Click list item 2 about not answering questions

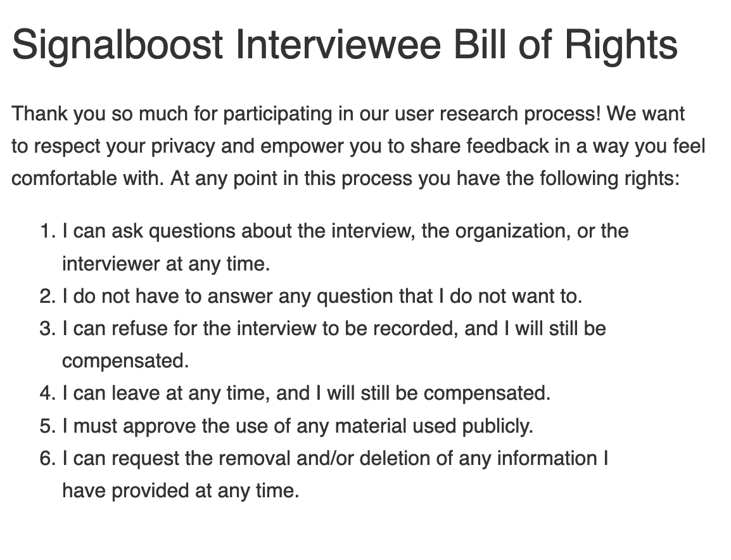[321, 296]
